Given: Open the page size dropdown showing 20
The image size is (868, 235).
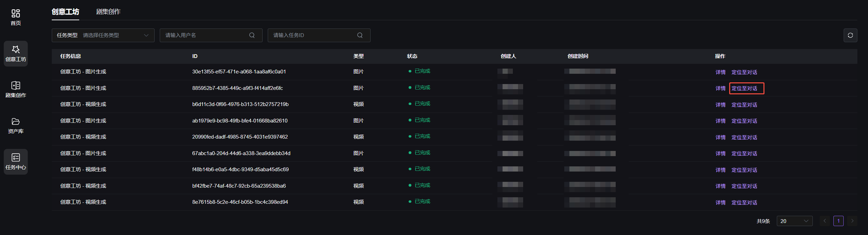Looking at the screenshot, I should pos(795,221).
